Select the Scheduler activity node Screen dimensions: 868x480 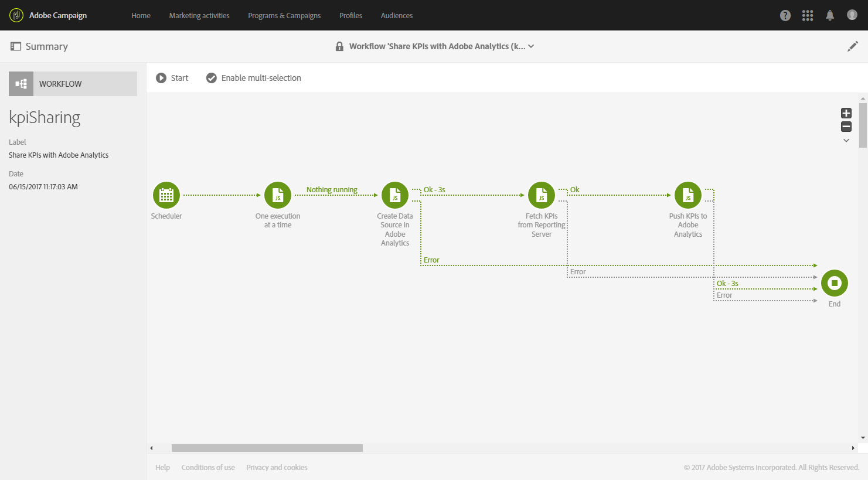[x=166, y=195]
